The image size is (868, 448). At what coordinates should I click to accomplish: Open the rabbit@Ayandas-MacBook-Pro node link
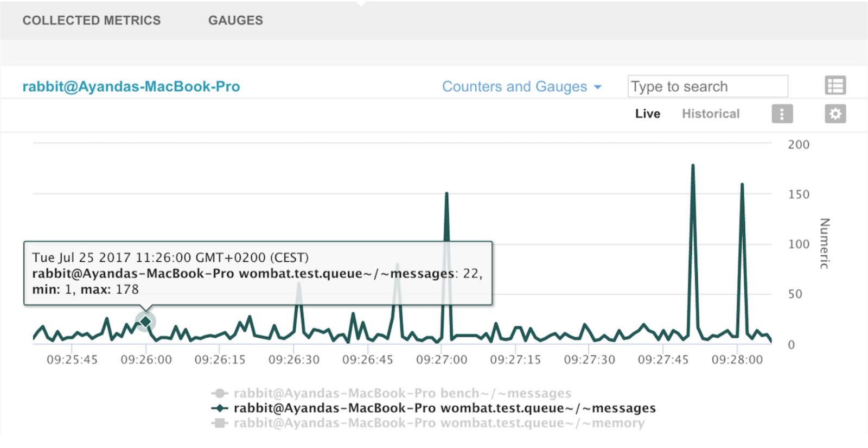(131, 87)
